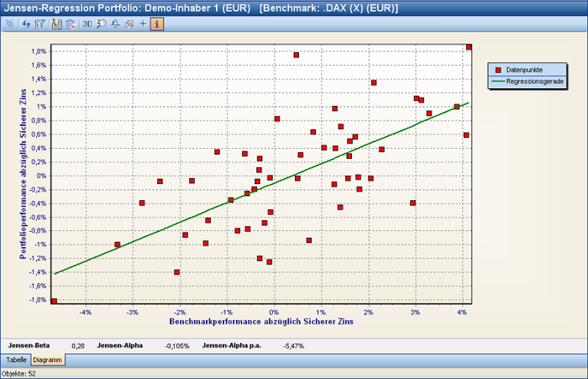
Task: Click the Regressionsgerade legend entry
Action: click(x=535, y=81)
